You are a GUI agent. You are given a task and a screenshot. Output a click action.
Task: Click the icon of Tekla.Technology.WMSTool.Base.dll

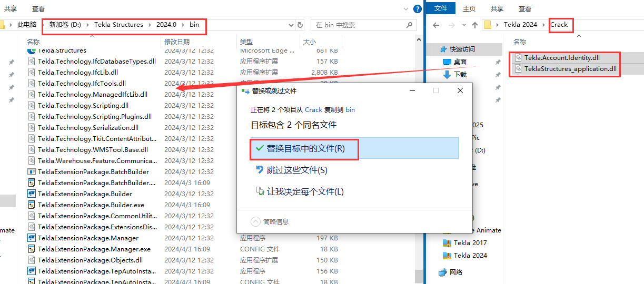click(32, 150)
